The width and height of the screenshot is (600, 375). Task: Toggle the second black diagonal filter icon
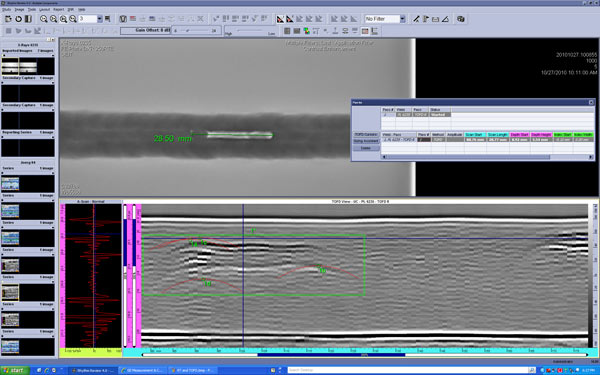(290, 19)
